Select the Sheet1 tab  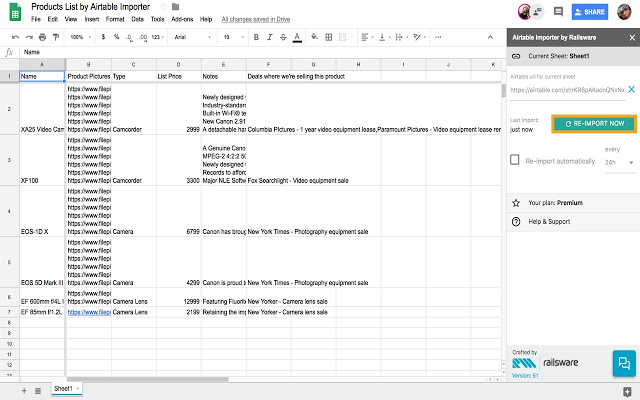67,389
